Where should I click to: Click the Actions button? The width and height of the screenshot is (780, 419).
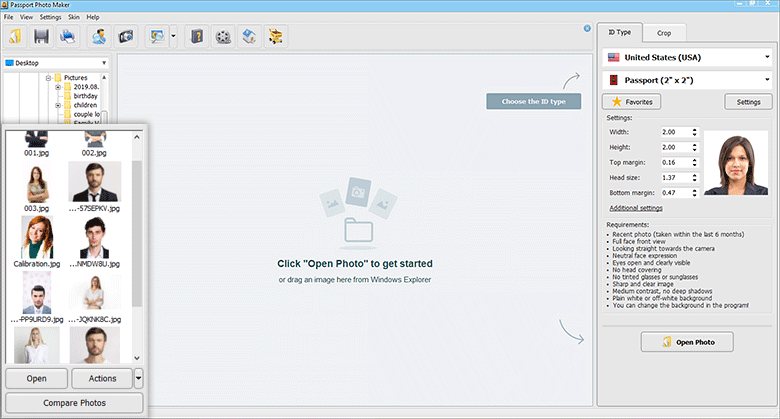click(x=102, y=378)
